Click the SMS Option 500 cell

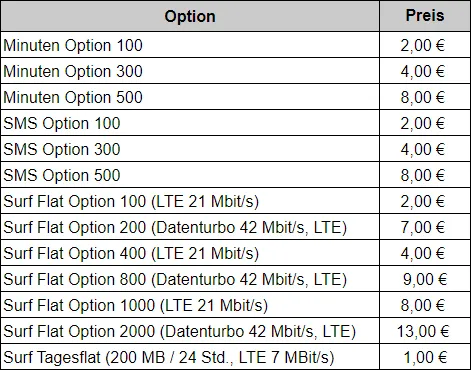pos(190,175)
